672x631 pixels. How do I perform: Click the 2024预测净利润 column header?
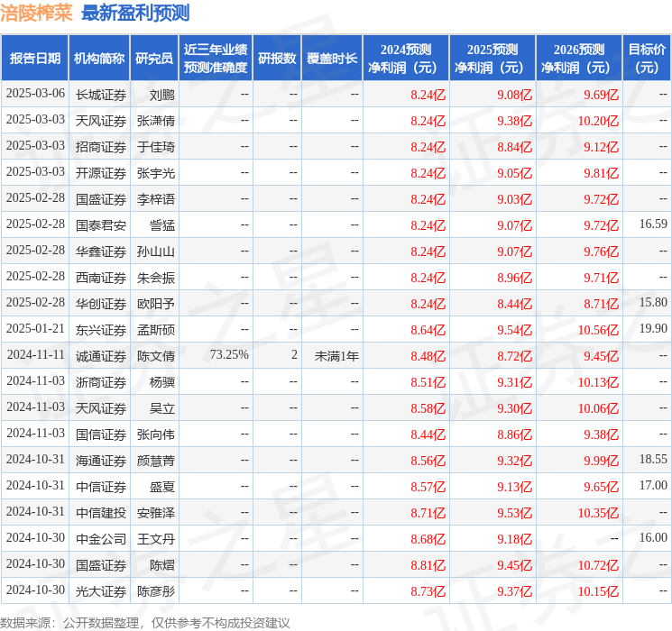tap(405, 59)
